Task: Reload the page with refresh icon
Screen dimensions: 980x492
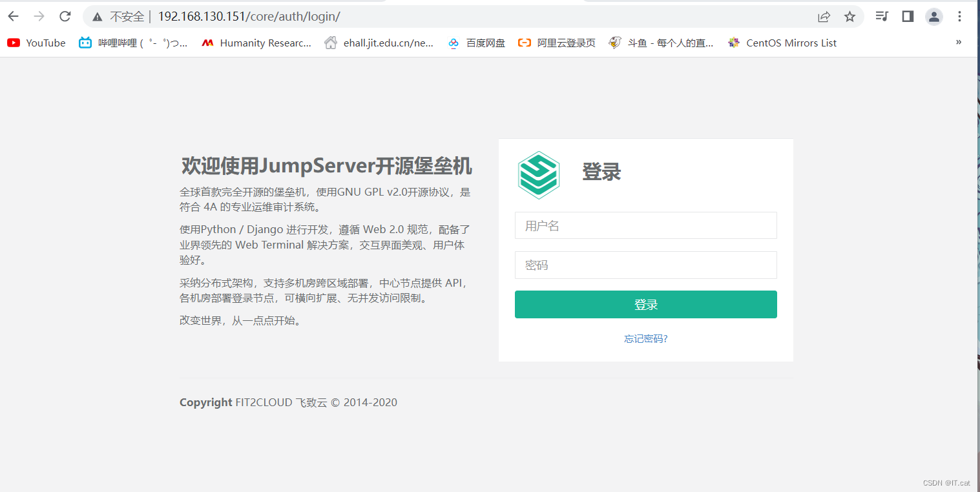Action: [x=65, y=17]
